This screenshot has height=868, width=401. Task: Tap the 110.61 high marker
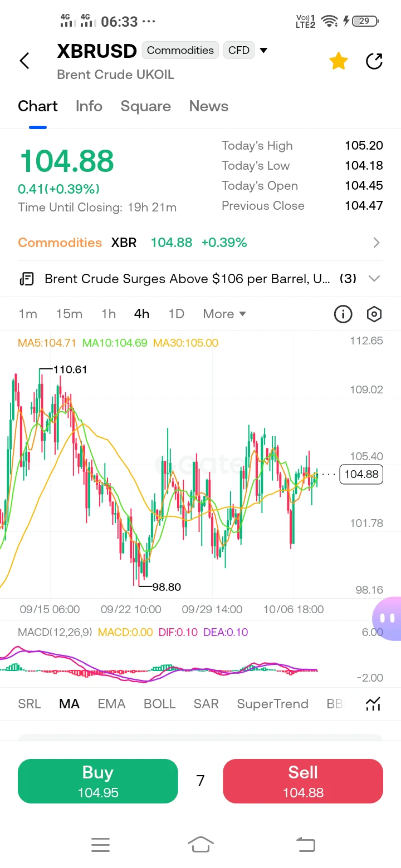coord(70,369)
